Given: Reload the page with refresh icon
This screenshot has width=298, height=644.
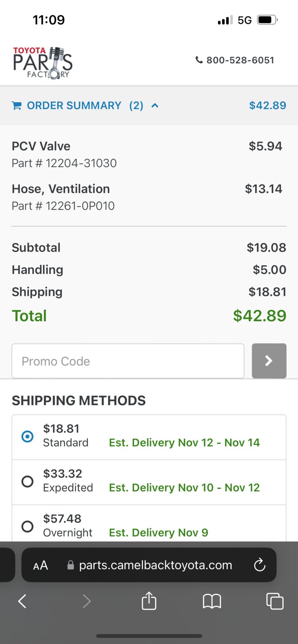Looking at the screenshot, I should (x=260, y=565).
